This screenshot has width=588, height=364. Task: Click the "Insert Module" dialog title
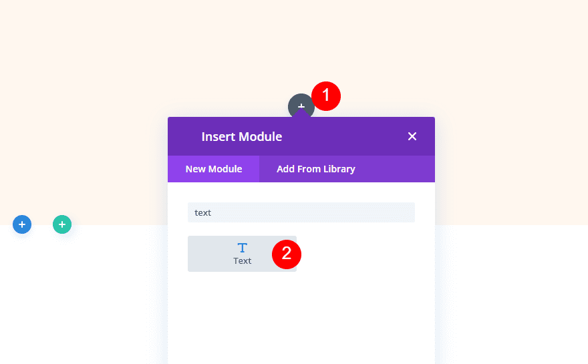241,137
